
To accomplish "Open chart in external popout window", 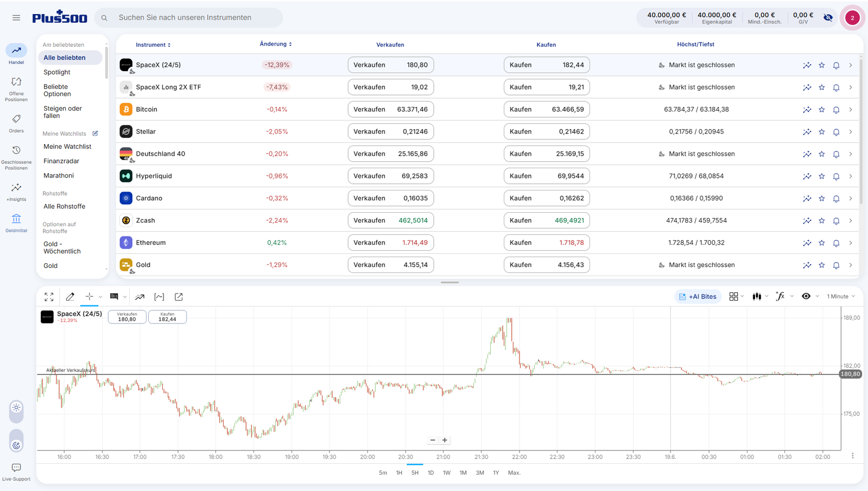I will pos(179,297).
